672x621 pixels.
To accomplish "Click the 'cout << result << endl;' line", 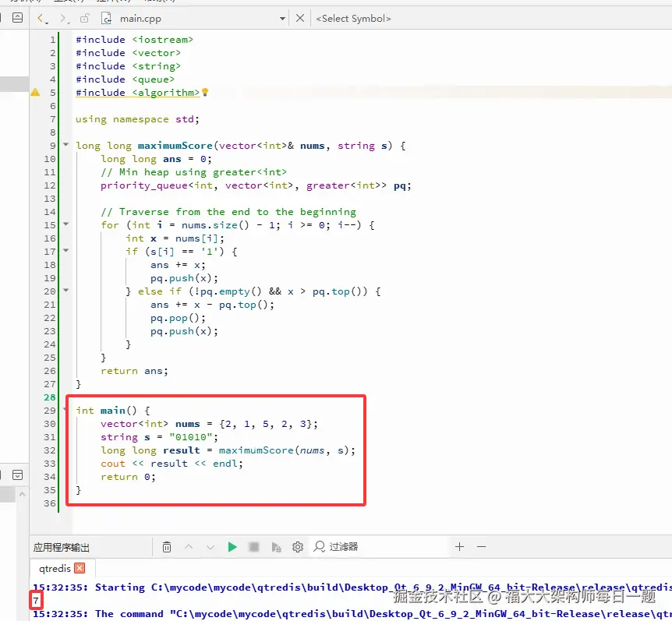I will pyautogui.click(x=172, y=464).
